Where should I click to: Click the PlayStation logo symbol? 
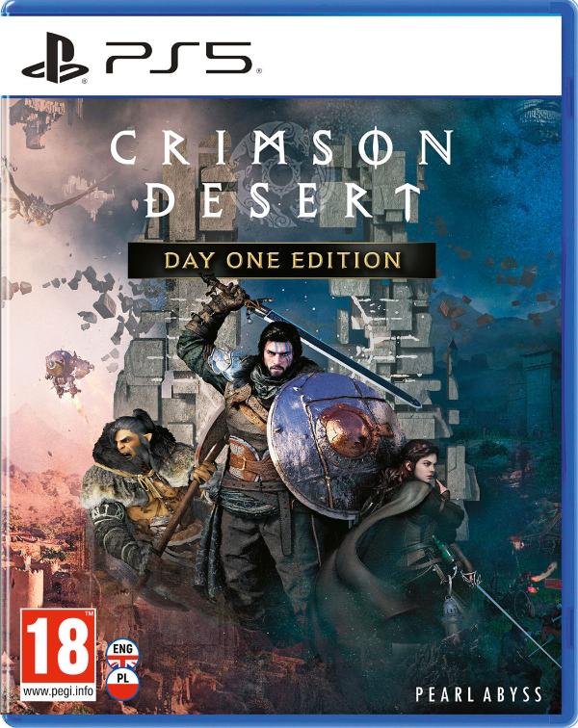[55, 58]
